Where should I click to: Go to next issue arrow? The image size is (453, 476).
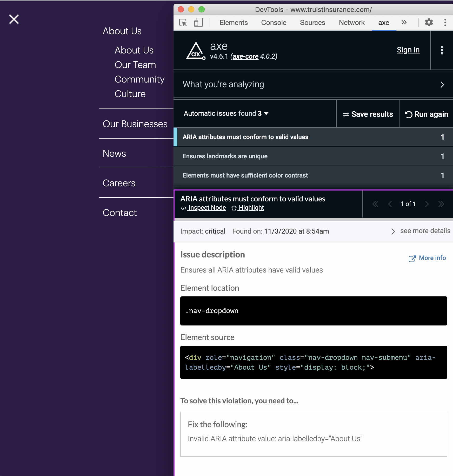[427, 204]
